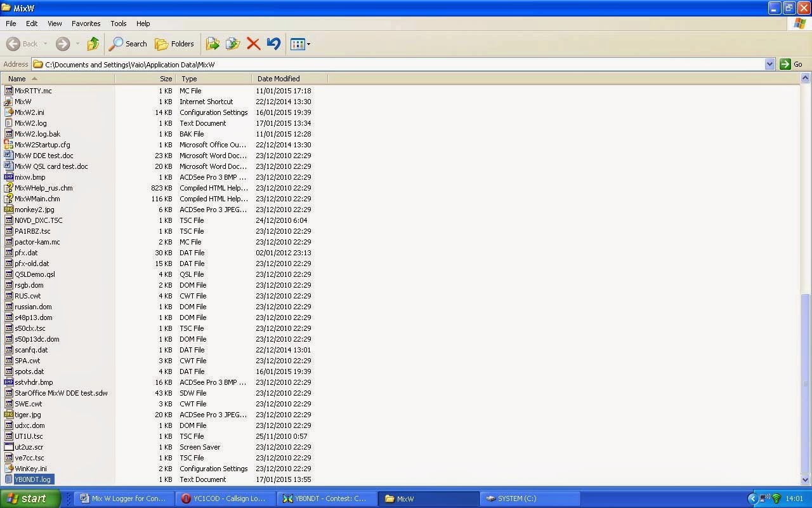
Task: Select the WinKey.ini file icon
Action: [x=9, y=469]
